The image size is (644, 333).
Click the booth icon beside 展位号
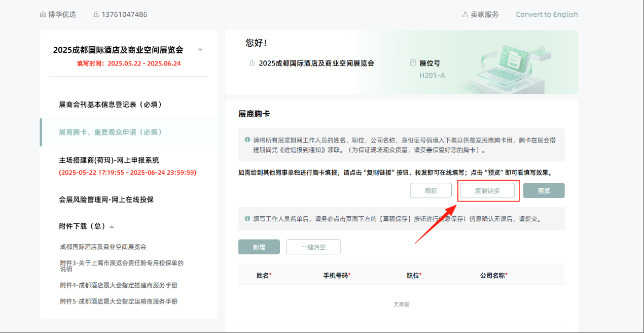(412, 63)
